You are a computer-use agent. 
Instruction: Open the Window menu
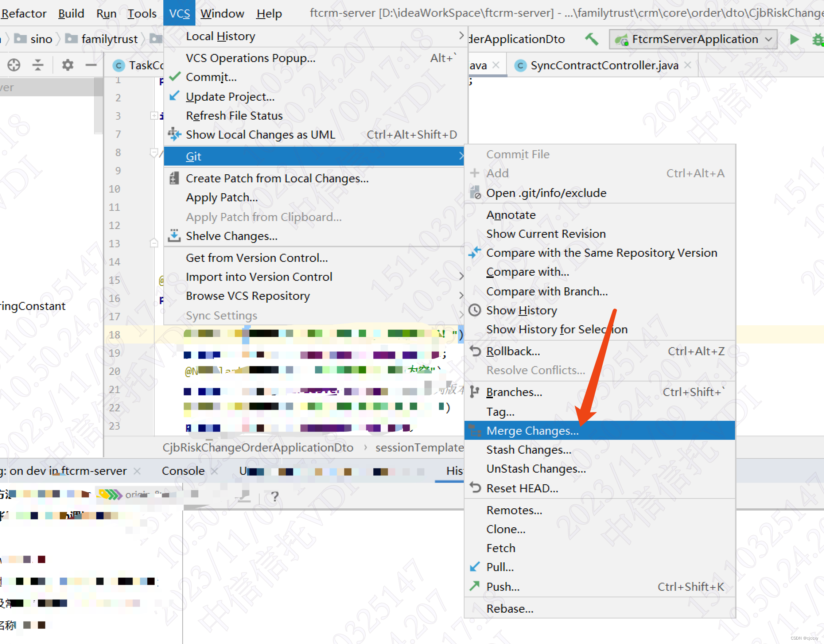[222, 13]
